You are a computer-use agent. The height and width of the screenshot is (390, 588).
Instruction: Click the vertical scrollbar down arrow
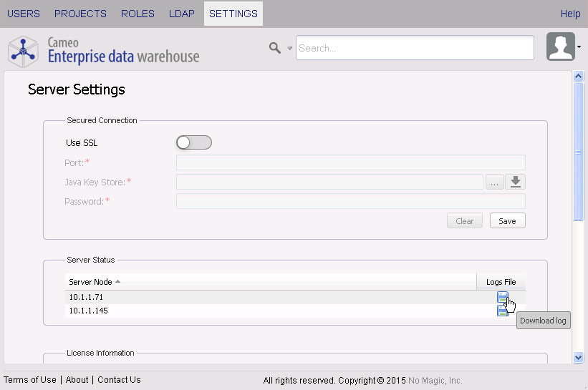coord(579,357)
